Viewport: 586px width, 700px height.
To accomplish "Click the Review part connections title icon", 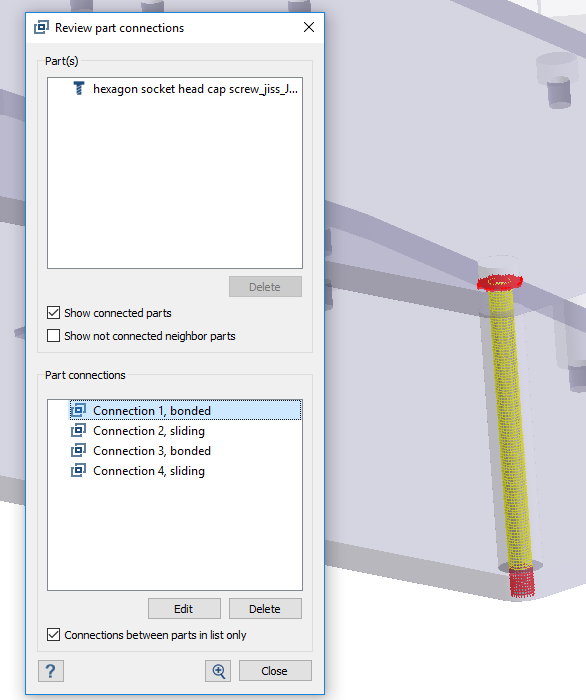I will tap(42, 28).
